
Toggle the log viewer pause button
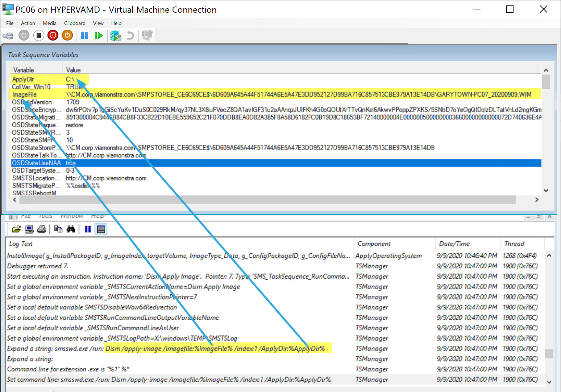[x=88, y=229]
